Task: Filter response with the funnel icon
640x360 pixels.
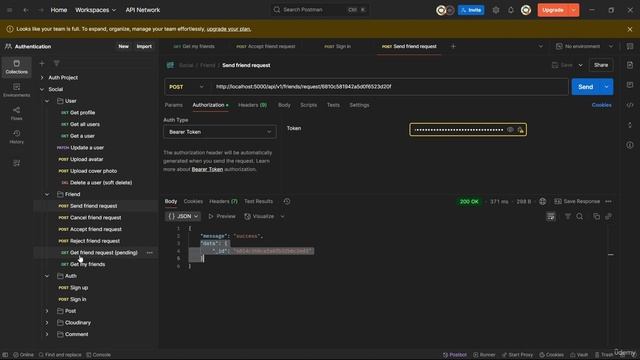Action: click(567, 217)
